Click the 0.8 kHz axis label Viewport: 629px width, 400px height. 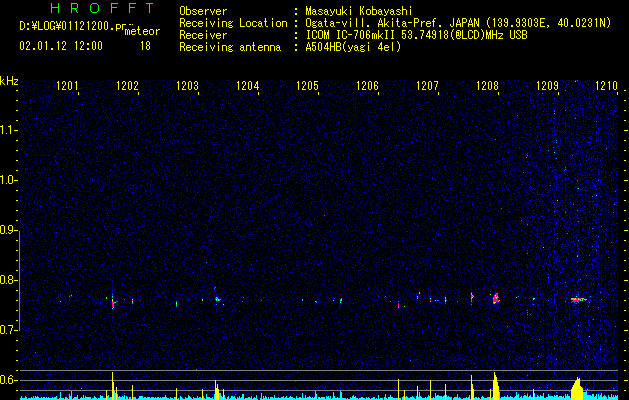[x=8, y=280]
